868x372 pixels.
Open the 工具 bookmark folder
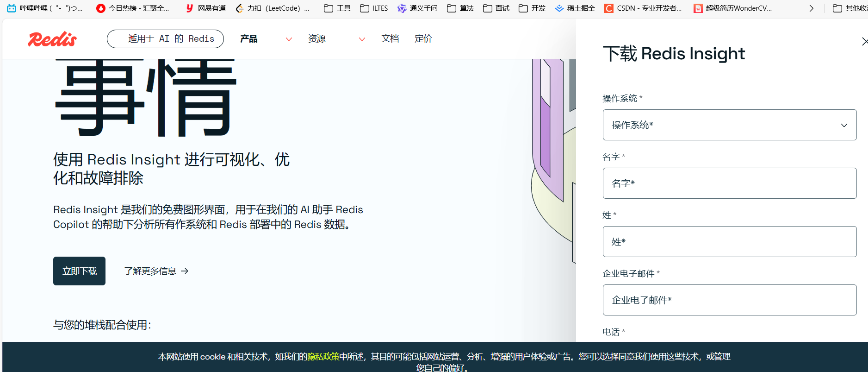click(337, 8)
